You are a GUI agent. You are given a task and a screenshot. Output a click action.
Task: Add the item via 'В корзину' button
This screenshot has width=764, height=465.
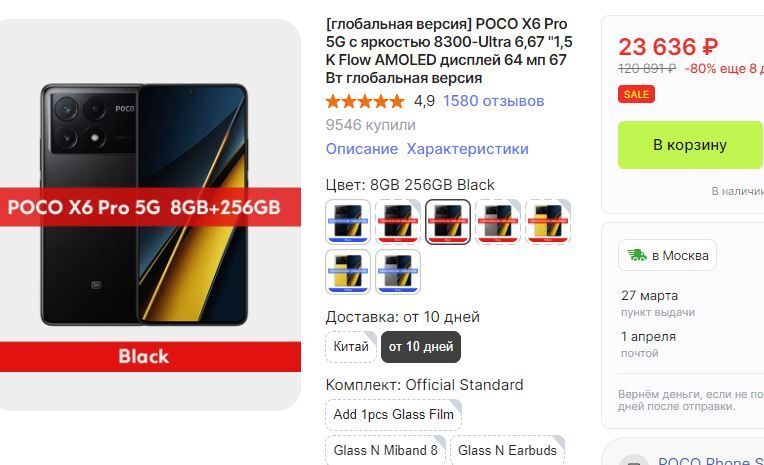pos(690,145)
